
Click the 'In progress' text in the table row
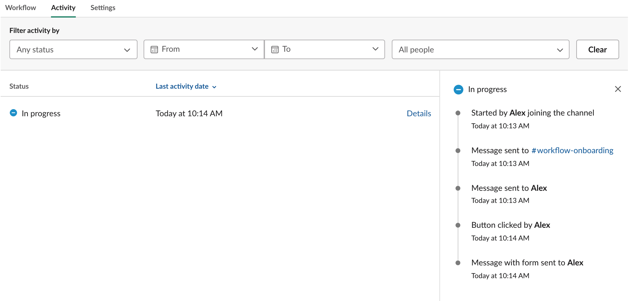click(x=41, y=114)
